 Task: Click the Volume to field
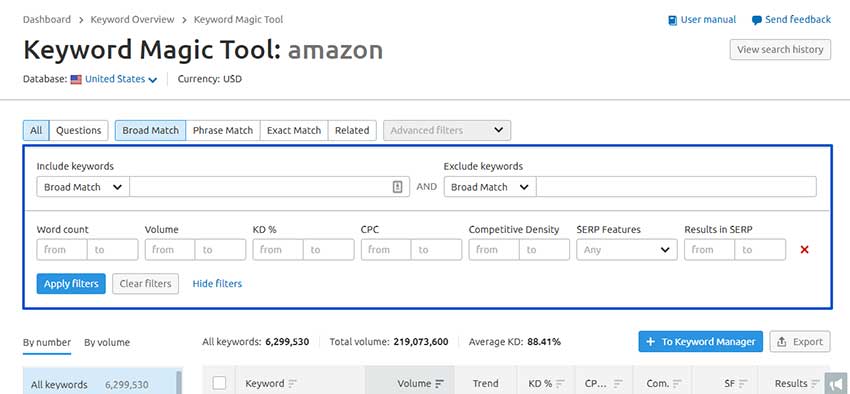click(x=221, y=250)
